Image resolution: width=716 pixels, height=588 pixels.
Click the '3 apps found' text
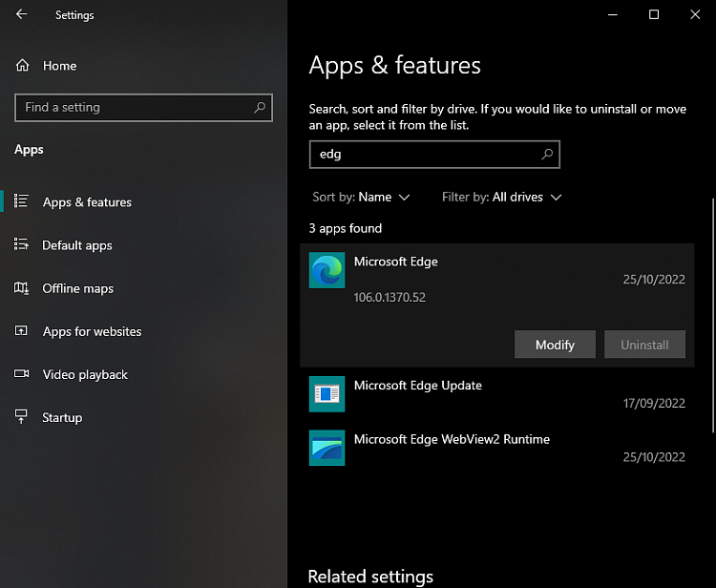[x=346, y=228]
